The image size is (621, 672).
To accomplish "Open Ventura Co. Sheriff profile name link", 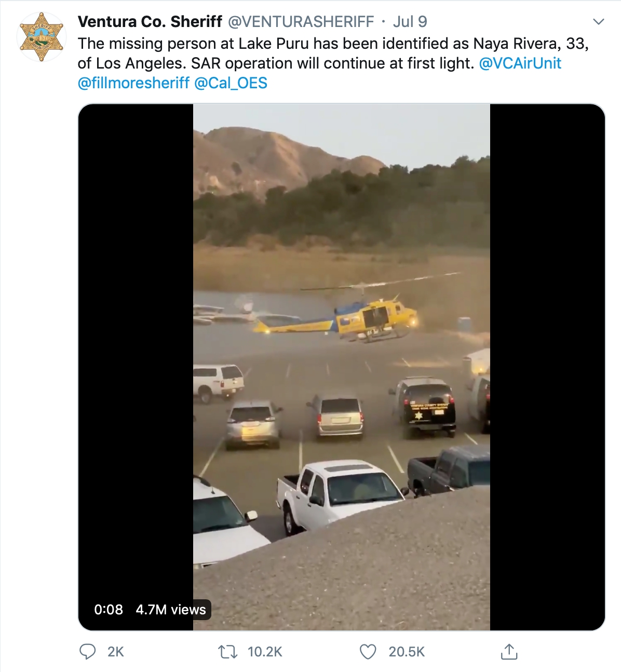I will tap(150, 22).
